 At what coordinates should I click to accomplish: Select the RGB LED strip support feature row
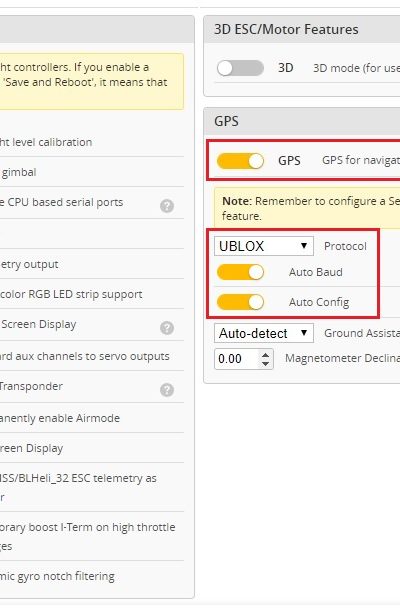coord(92,294)
